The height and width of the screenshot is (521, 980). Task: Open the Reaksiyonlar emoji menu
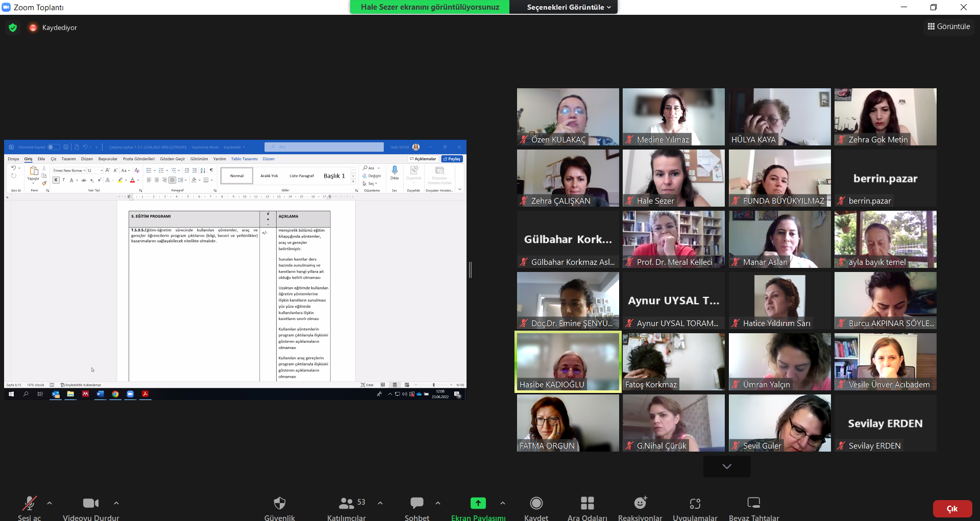coord(640,508)
